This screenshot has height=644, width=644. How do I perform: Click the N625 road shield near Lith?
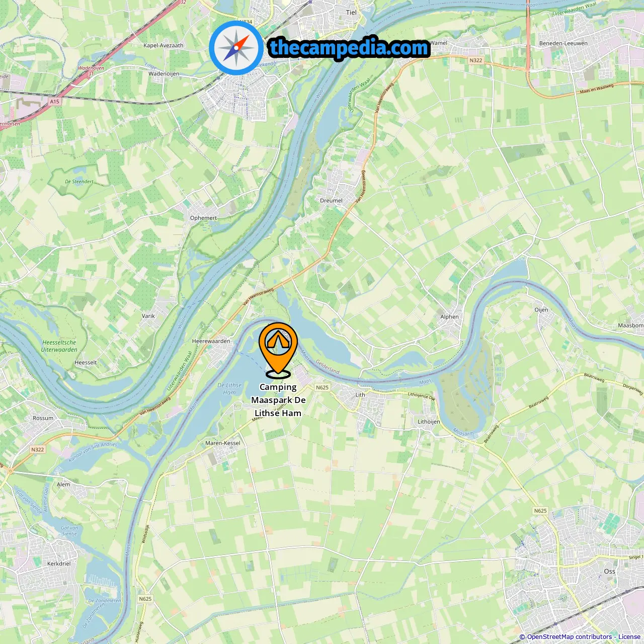point(322,387)
